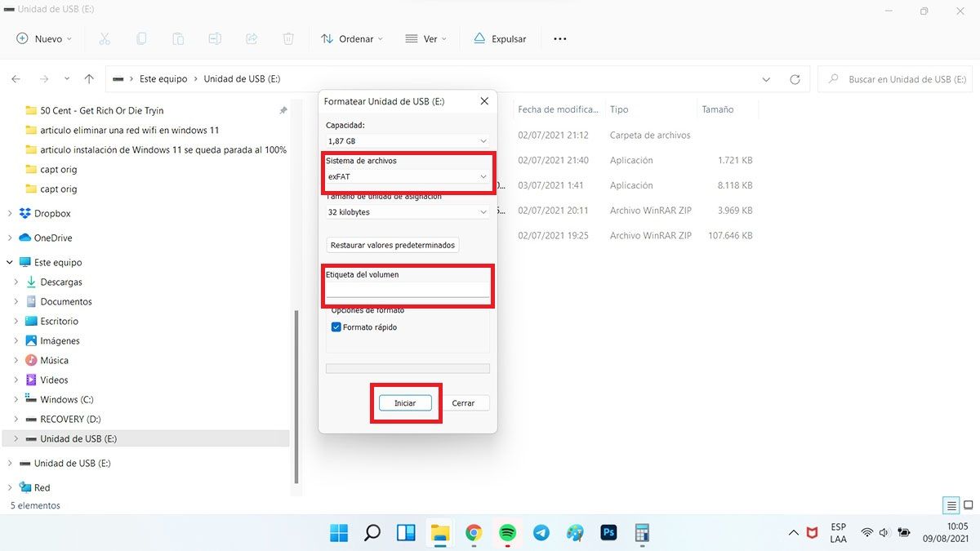Screen dimensions: 980x551
Task: Launch Photoshop from the taskbar
Action: [x=608, y=533]
